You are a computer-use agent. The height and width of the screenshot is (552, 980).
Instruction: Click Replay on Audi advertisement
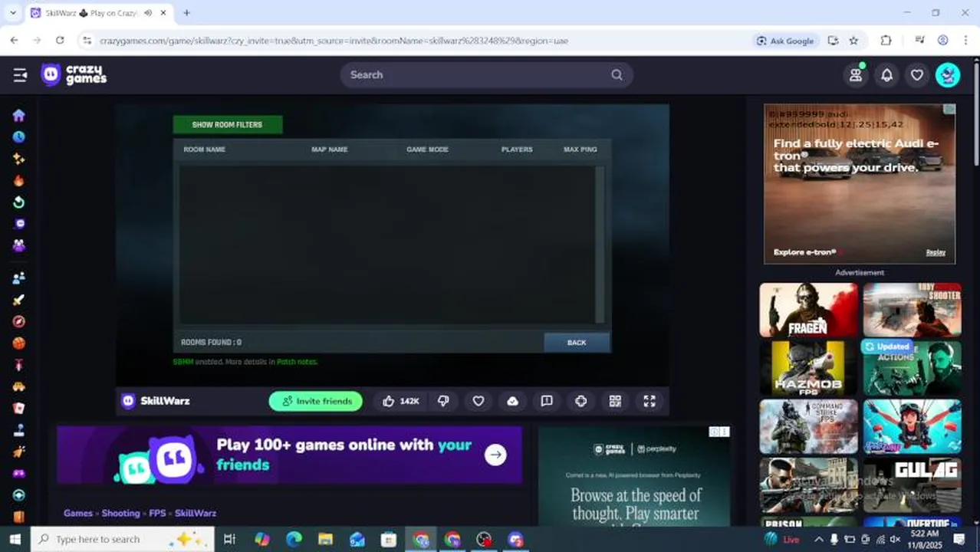coord(936,252)
